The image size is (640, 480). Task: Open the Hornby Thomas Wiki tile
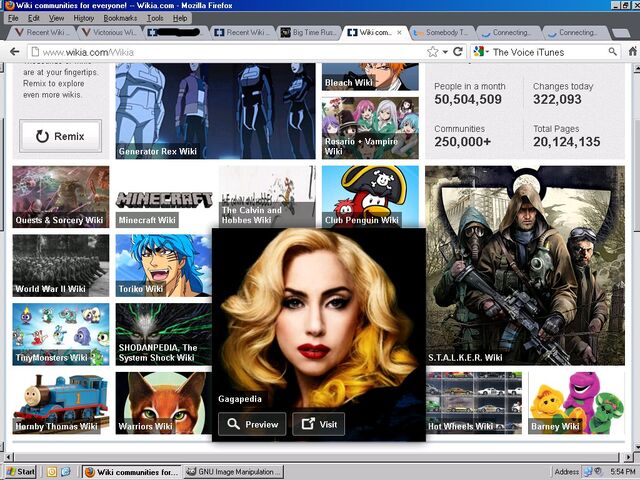61,403
